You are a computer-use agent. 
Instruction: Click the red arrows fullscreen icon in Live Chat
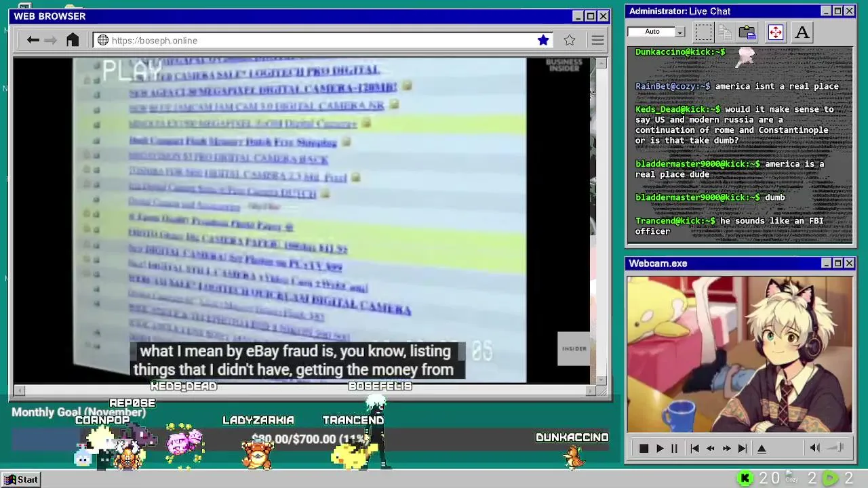coord(776,32)
